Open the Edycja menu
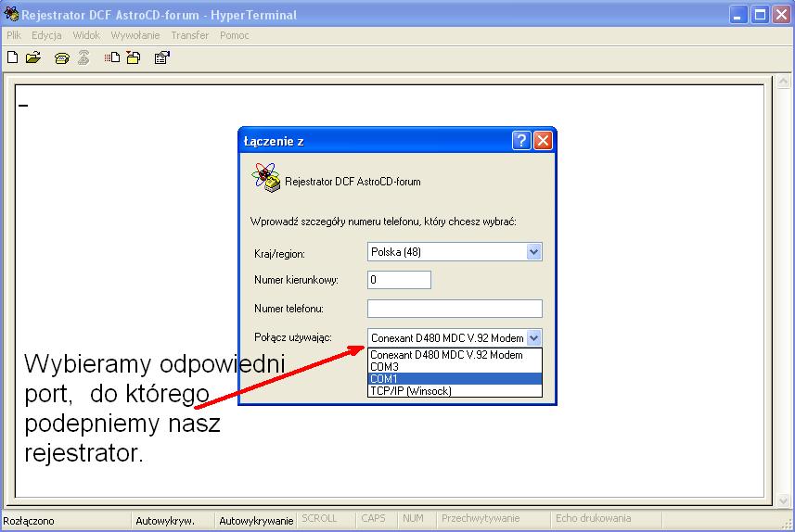Viewport: 795px width, 532px height. point(46,35)
